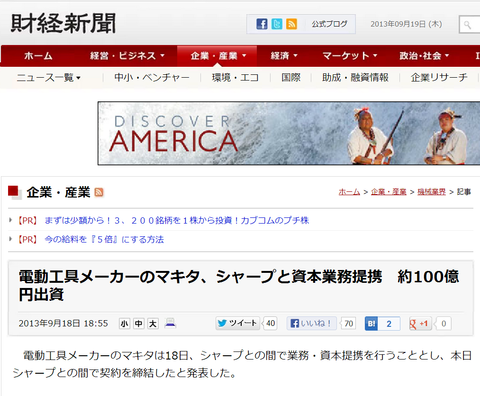This screenshot has height=396, width=480.
Task: Open the Facebook icon in the header
Action: point(262,24)
